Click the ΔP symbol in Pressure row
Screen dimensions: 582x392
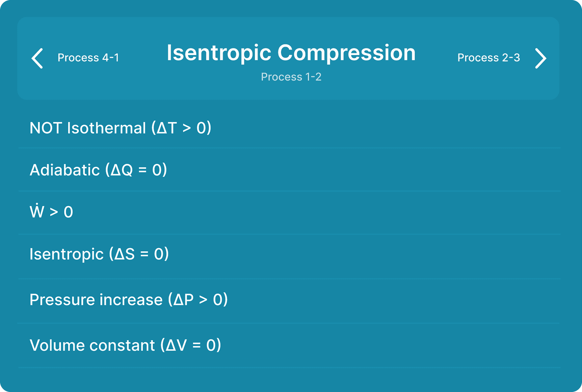click(x=184, y=300)
